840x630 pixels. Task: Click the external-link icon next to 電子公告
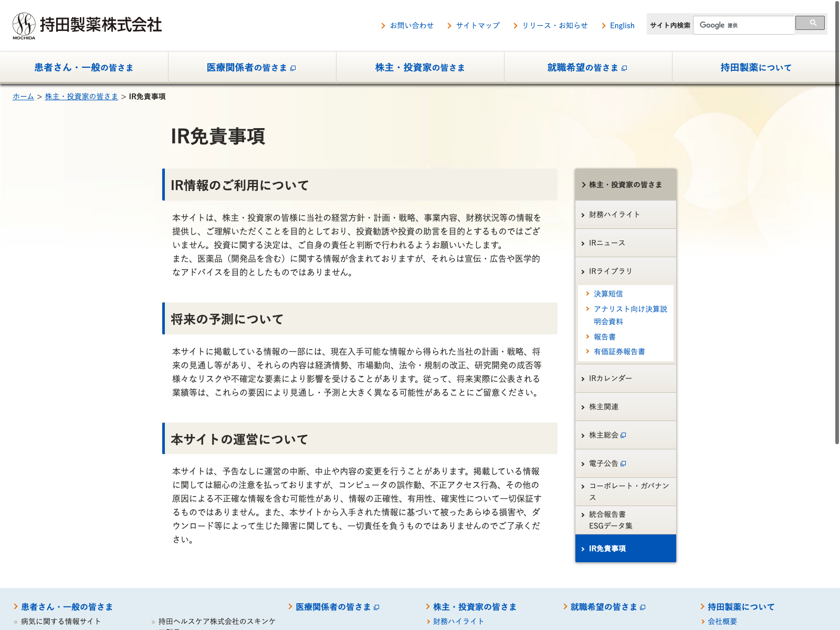tap(623, 464)
